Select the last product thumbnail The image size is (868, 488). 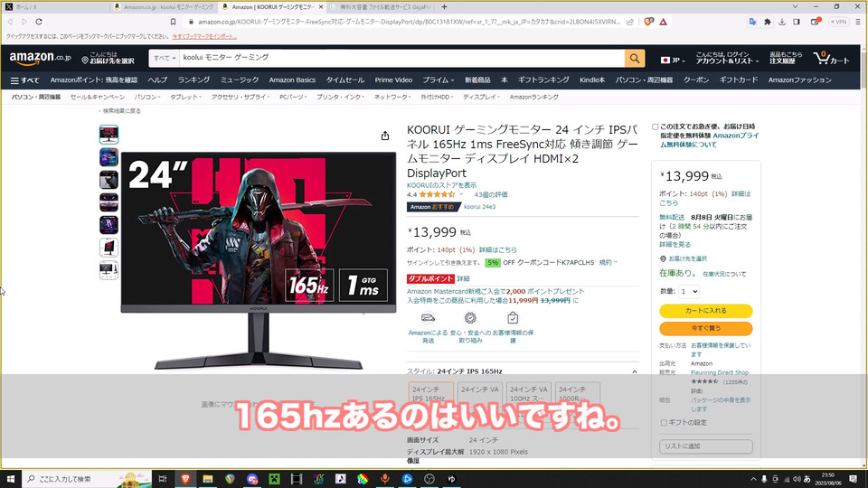[108, 270]
